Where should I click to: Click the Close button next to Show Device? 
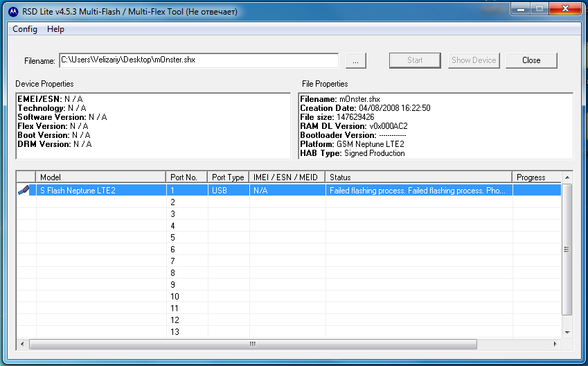[x=531, y=60]
